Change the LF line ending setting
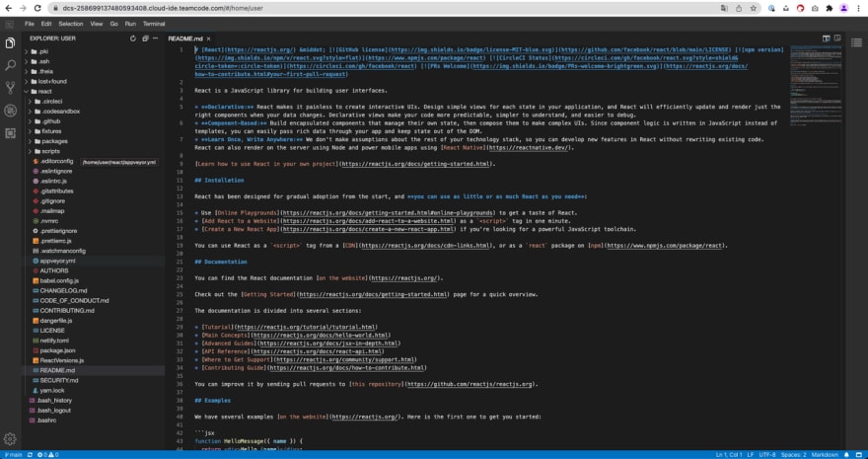Image resolution: width=868 pixels, height=459 pixels. point(751,455)
